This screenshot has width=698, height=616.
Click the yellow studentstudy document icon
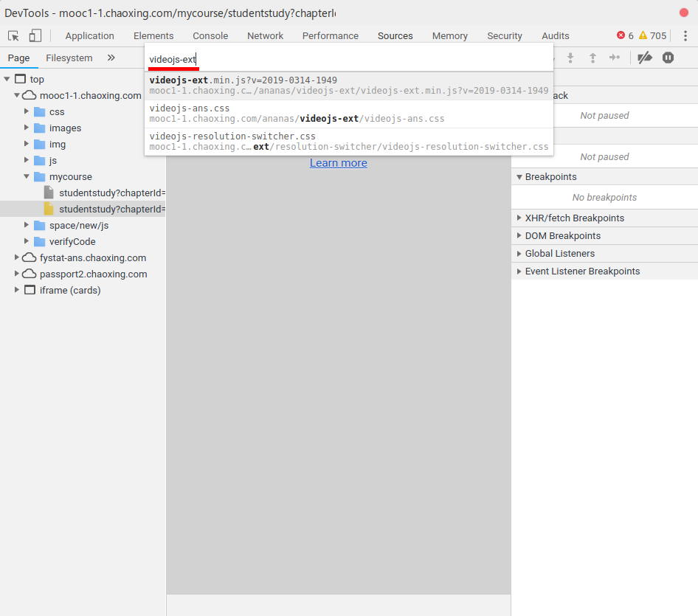coord(49,209)
